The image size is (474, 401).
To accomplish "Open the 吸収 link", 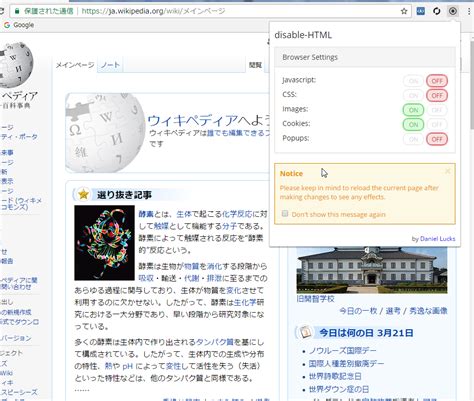I will [146, 278].
